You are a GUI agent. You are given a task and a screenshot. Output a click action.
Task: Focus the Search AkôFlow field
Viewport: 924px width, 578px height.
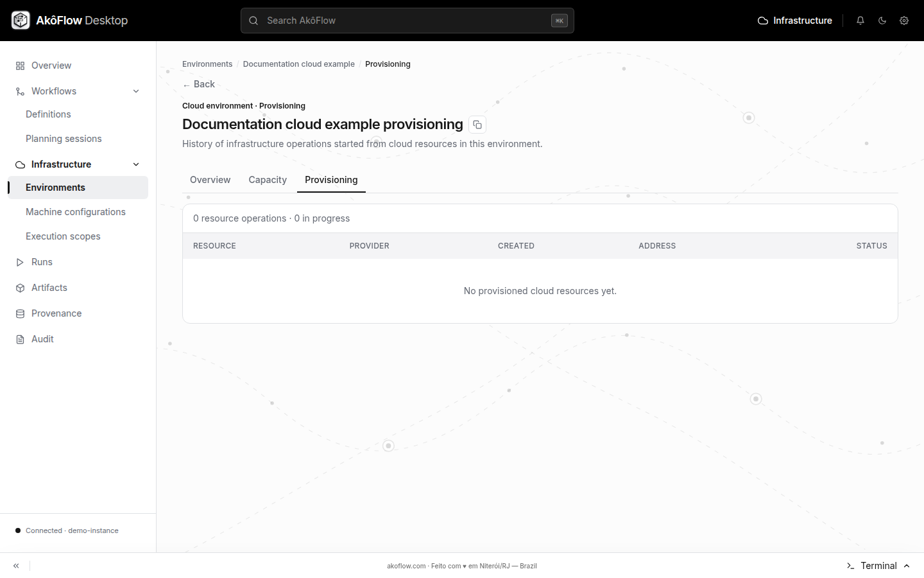coord(407,21)
